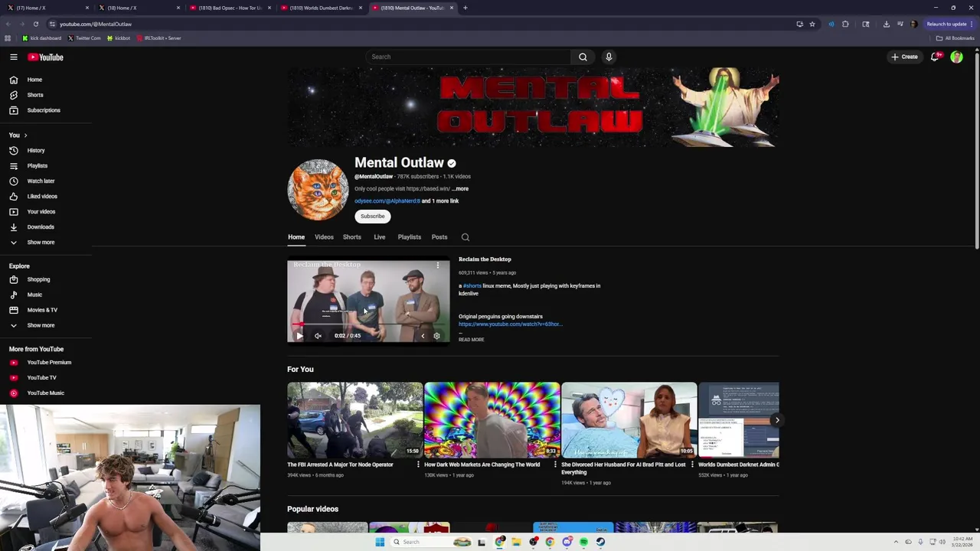Image resolution: width=980 pixels, height=551 pixels.
Task: Click the #shorts hashtag link
Action: point(472,286)
